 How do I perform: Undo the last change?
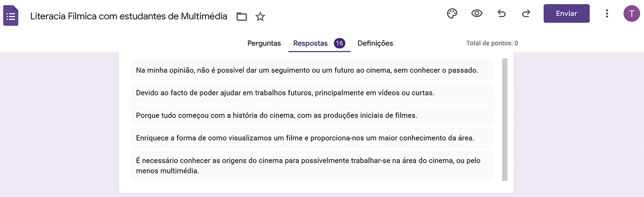(x=501, y=14)
